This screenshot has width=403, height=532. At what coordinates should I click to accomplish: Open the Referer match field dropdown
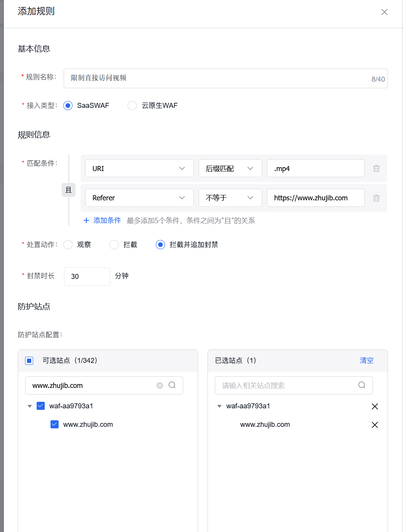(x=140, y=198)
